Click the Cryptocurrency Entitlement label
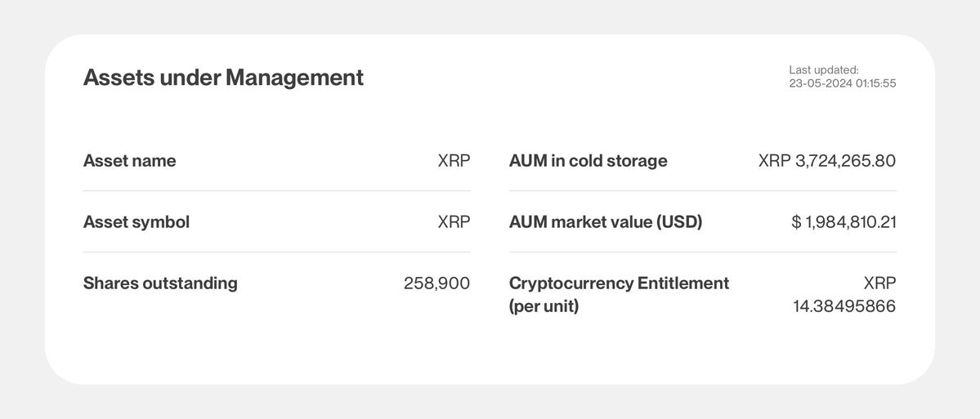 coord(620,283)
